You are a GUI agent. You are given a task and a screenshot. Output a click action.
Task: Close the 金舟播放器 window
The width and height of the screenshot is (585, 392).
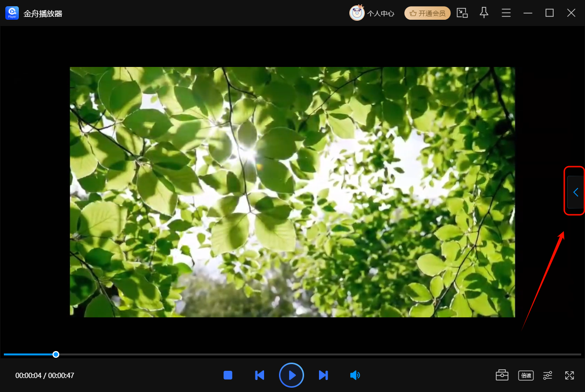(x=571, y=13)
